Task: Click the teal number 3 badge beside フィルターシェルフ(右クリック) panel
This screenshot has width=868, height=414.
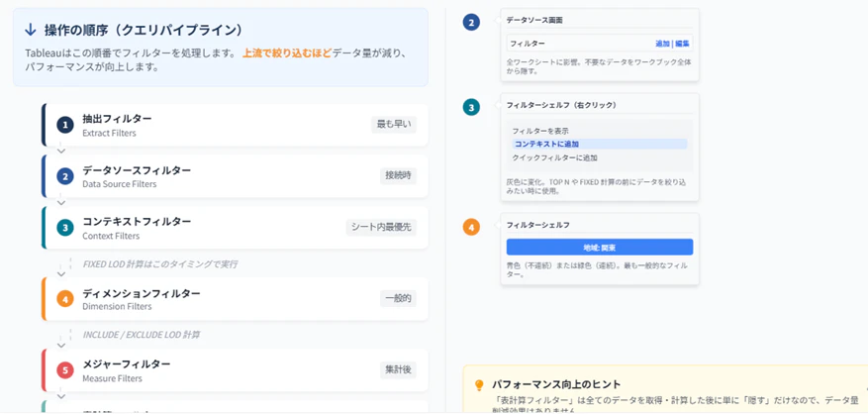Action: [471, 108]
